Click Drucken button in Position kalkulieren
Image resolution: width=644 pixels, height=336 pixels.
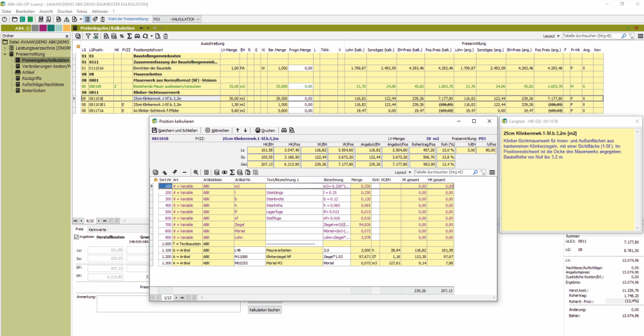[265, 130]
